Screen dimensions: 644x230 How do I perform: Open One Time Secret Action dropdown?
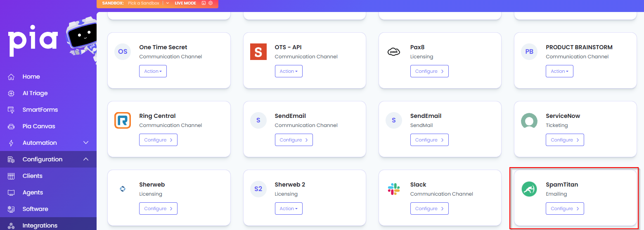coord(153,71)
